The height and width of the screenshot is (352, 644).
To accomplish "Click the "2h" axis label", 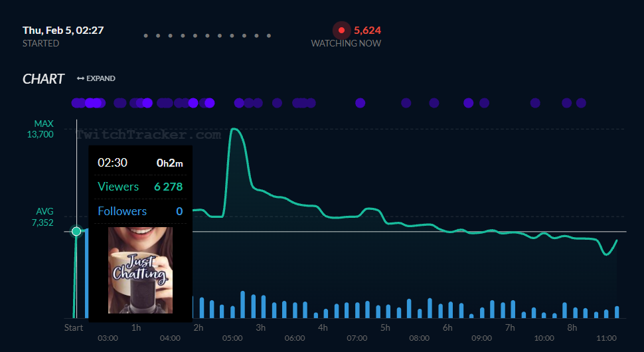I will tap(199, 328).
